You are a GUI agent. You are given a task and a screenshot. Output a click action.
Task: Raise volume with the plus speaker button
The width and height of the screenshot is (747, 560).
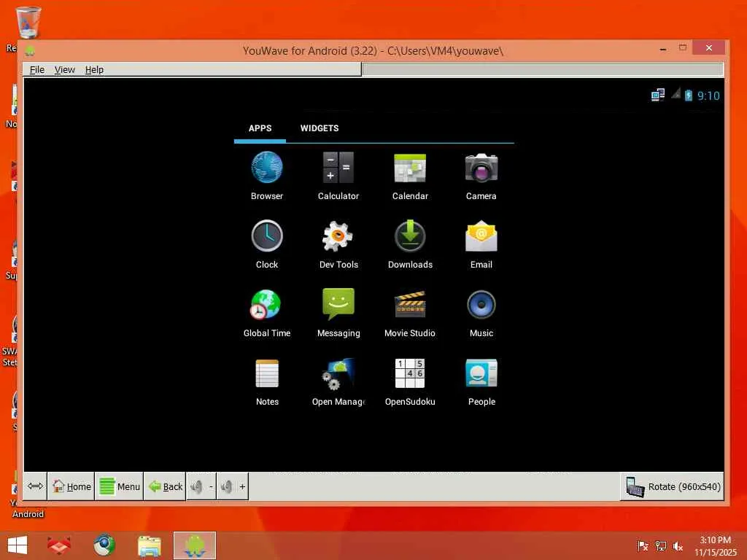(x=233, y=486)
